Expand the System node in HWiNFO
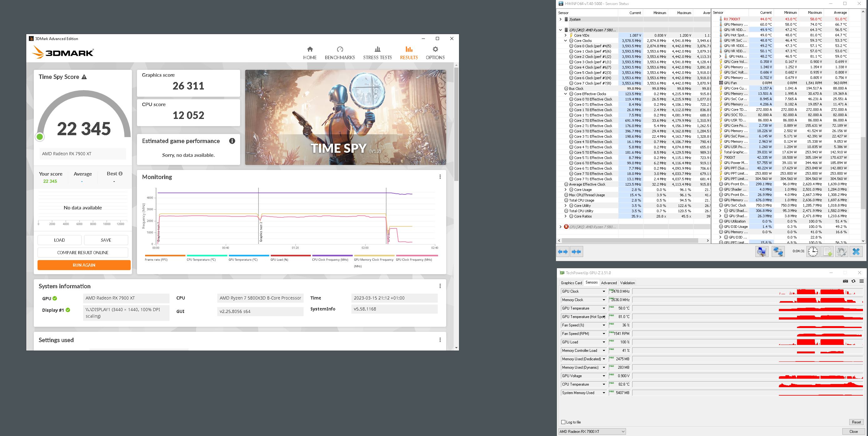This screenshot has width=868, height=436. tap(560, 19)
